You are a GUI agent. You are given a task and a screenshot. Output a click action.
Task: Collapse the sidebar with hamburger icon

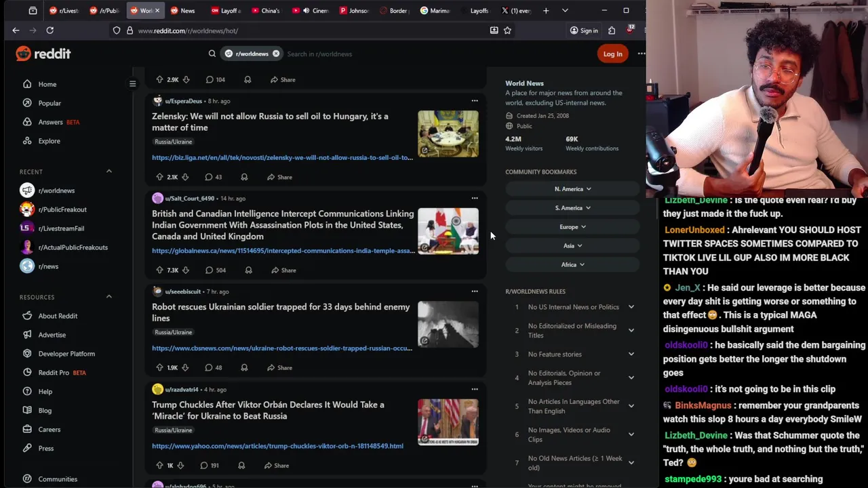point(133,84)
